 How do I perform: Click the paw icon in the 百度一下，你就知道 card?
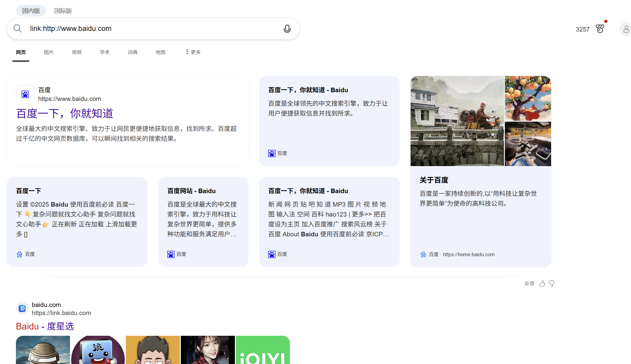click(272, 153)
